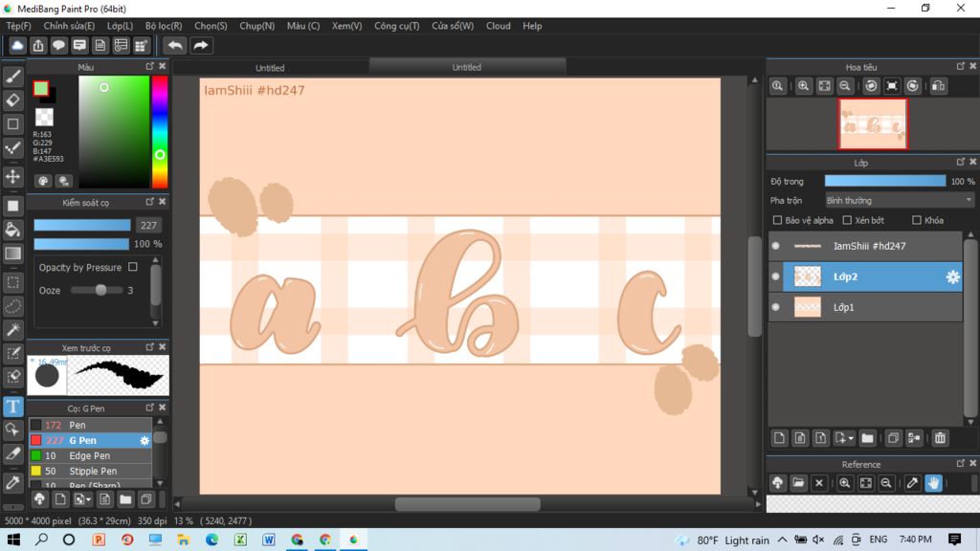
Task: Select the Lớp1 layer row
Action: point(865,307)
